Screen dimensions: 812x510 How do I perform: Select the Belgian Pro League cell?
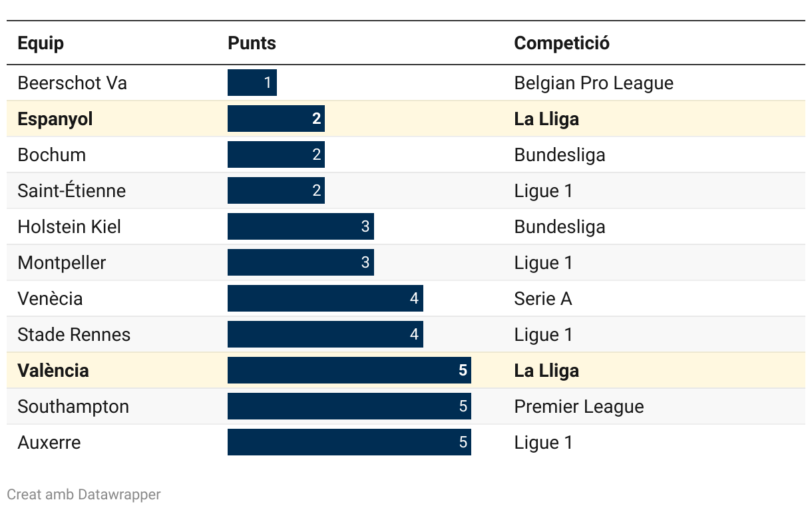[594, 83]
